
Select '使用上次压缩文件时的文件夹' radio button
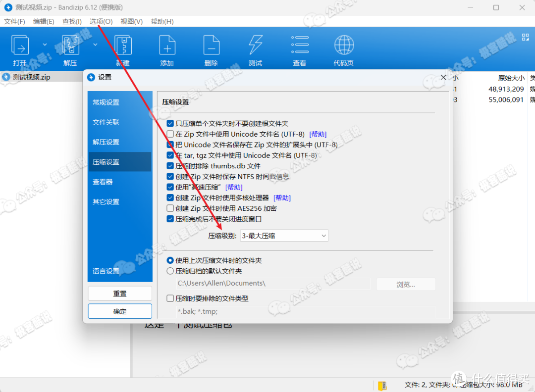pos(170,260)
